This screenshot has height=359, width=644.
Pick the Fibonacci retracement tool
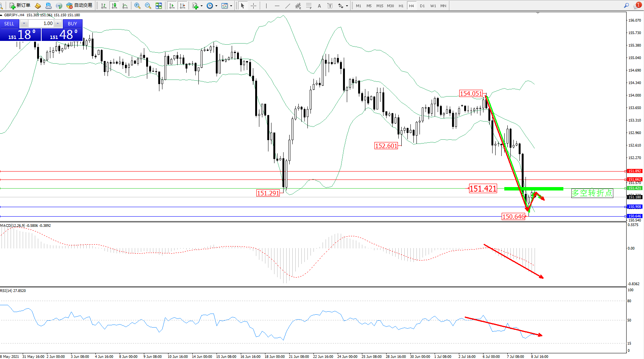309,6
